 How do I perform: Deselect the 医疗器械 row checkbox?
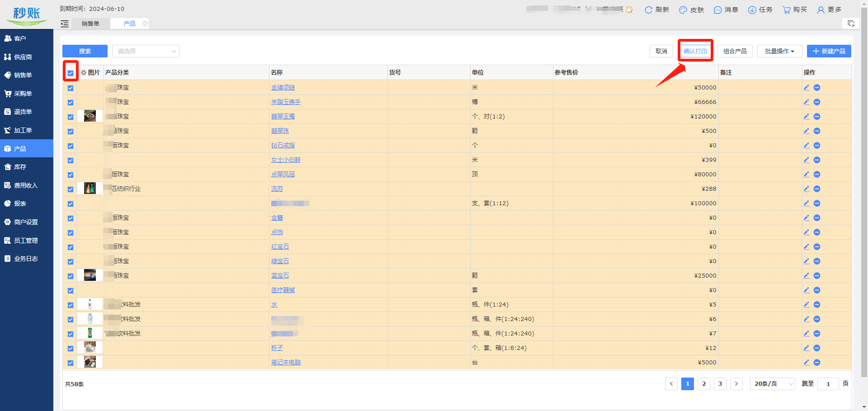pos(71,291)
